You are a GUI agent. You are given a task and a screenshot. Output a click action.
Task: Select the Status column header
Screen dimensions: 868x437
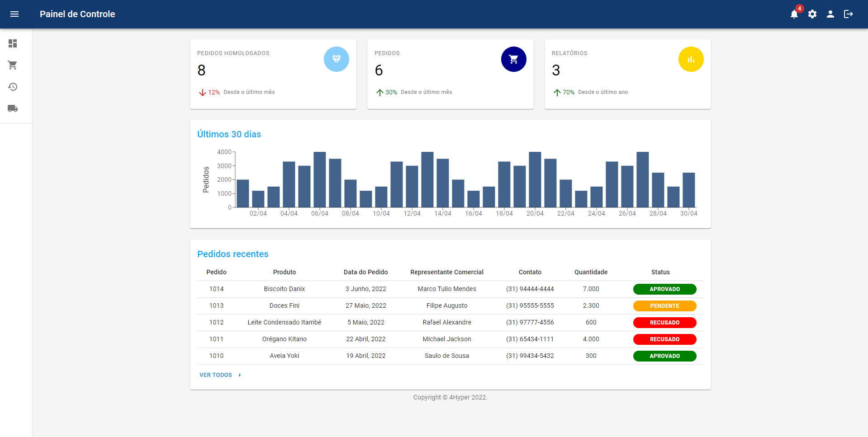coord(660,272)
